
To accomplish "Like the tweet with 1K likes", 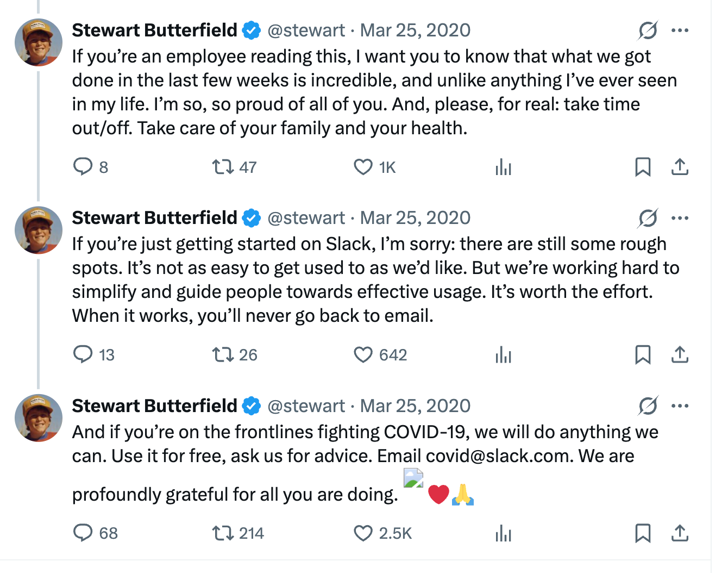I will (363, 166).
